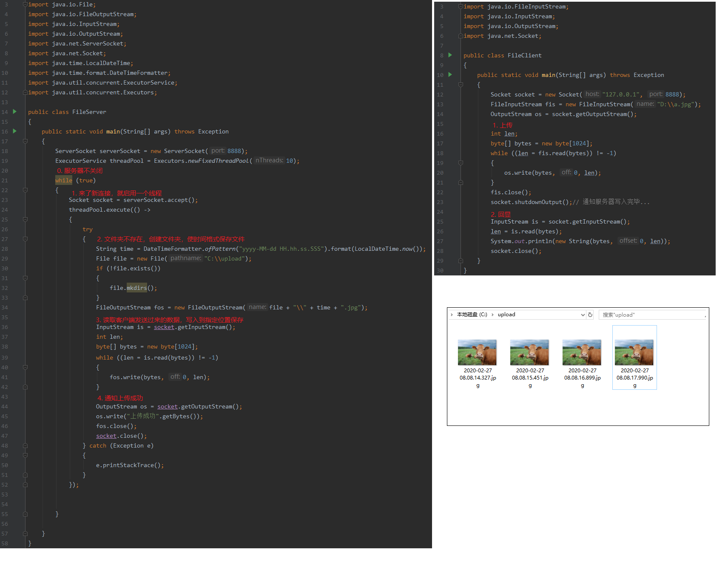Fold the try block in FileServer gutter
The image size is (728, 567).
(25, 239)
